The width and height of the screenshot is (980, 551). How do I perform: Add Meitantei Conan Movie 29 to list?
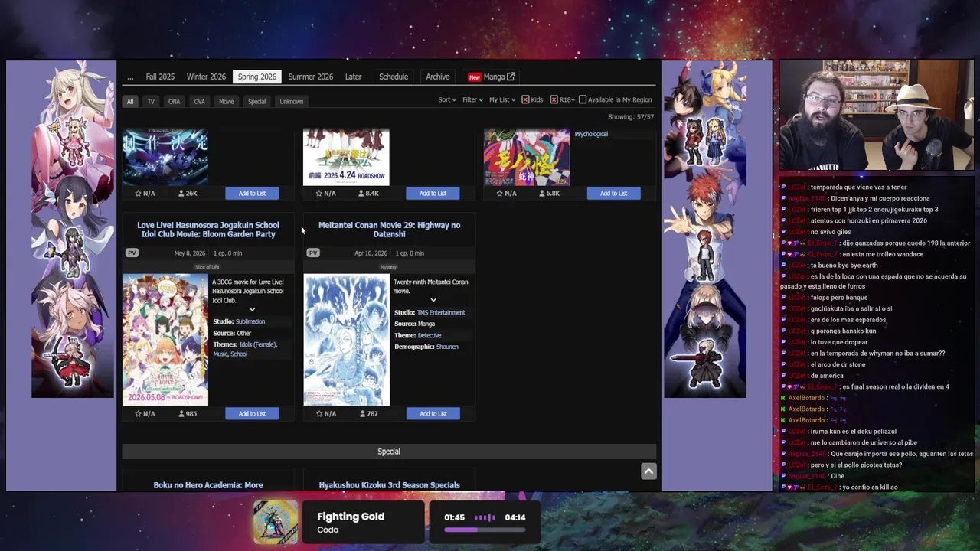[433, 414]
